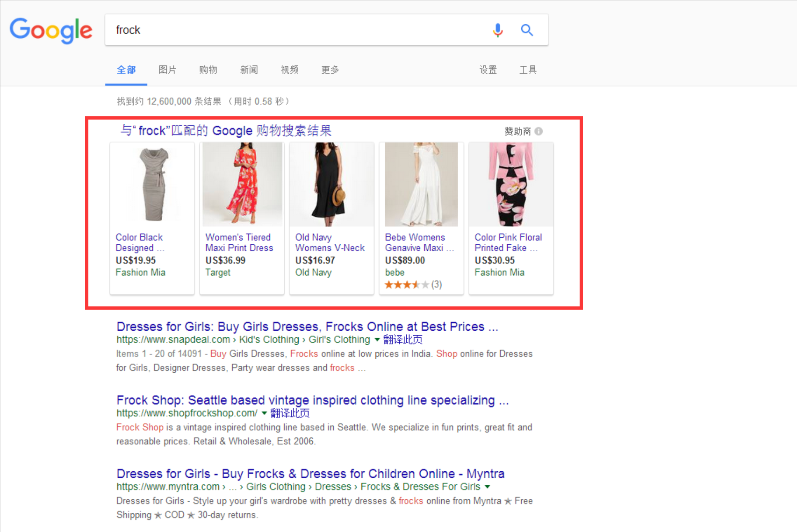Click 翻译此页 for Frock Shop result
797x532 pixels.
(x=290, y=413)
